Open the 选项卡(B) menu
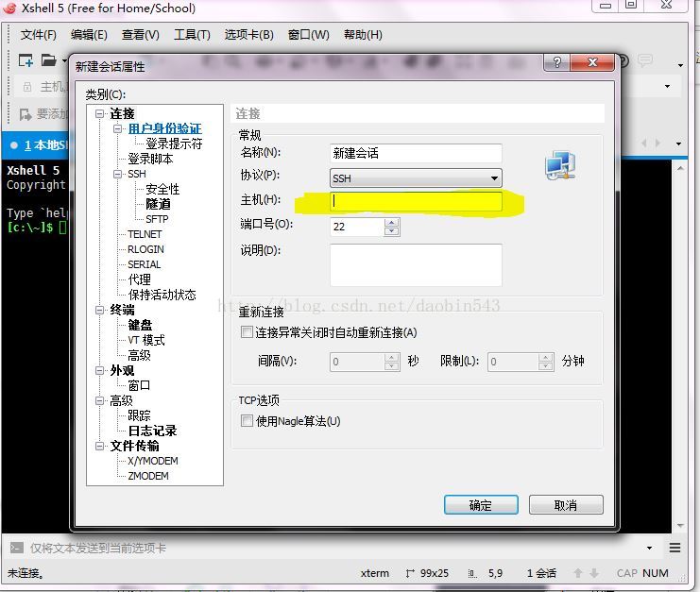The height and width of the screenshot is (592, 700). [x=248, y=35]
